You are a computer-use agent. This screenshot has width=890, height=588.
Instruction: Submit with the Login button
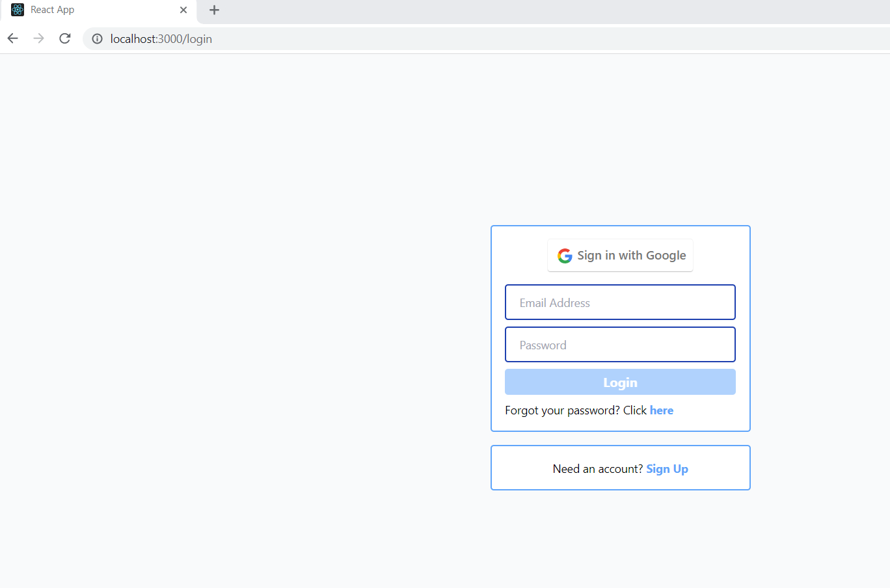[x=620, y=382]
